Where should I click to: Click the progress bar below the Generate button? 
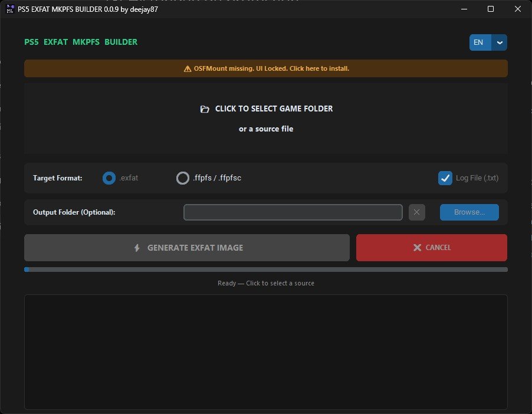click(x=266, y=270)
